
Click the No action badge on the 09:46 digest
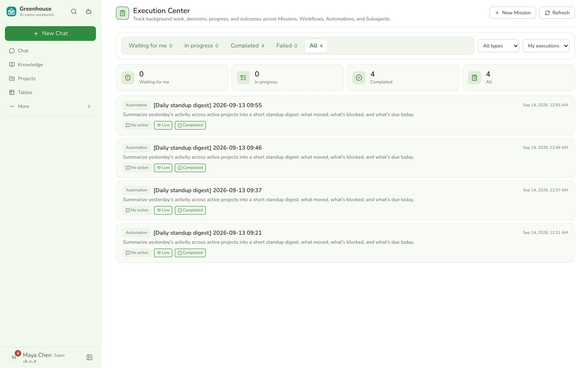click(137, 168)
